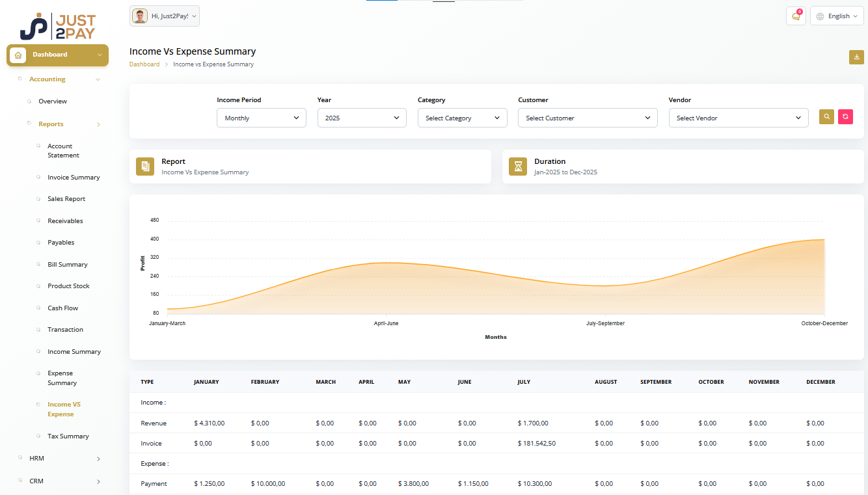Click the Duration hourglass icon

pos(518,167)
